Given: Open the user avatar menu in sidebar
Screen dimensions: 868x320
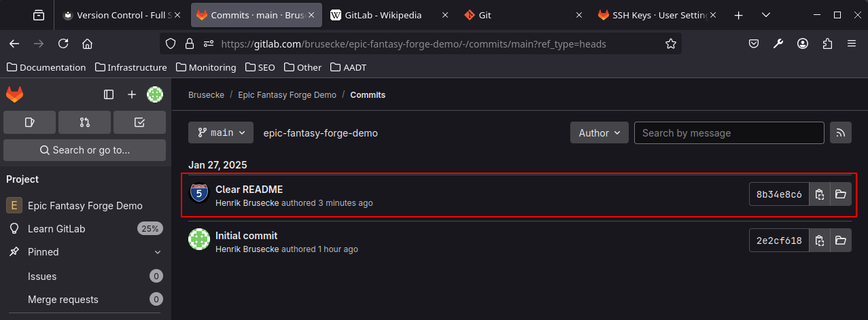Looking at the screenshot, I should coord(155,94).
